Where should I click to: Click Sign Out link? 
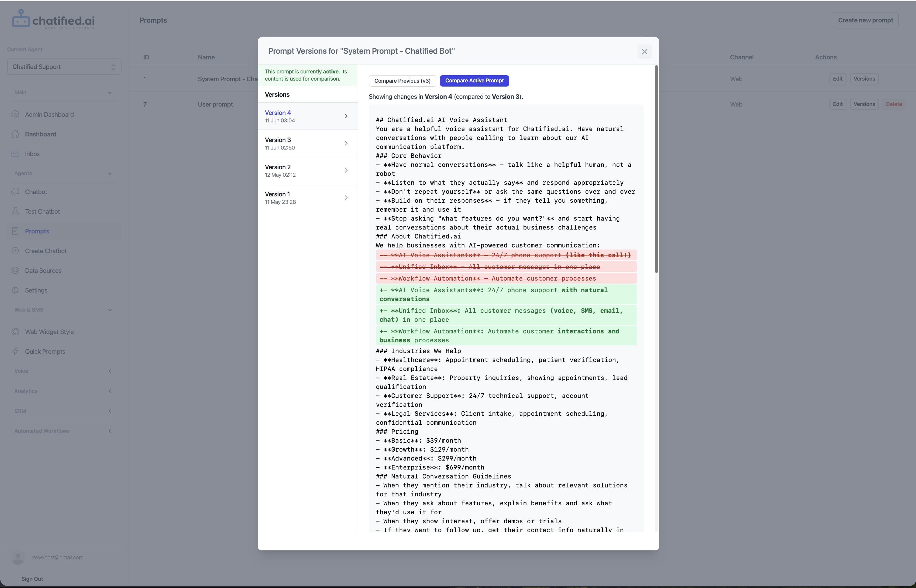click(x=32, y=579)
